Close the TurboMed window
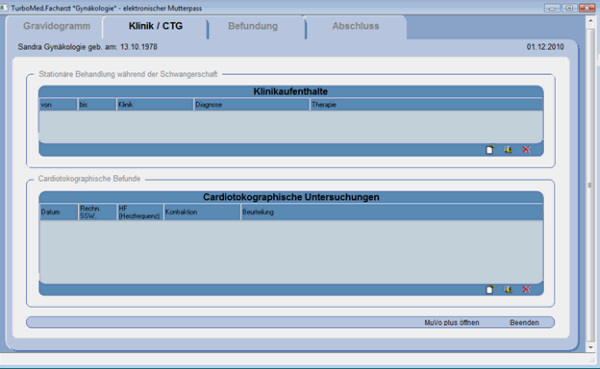600x369 pixels. click(x=587, y=8)
